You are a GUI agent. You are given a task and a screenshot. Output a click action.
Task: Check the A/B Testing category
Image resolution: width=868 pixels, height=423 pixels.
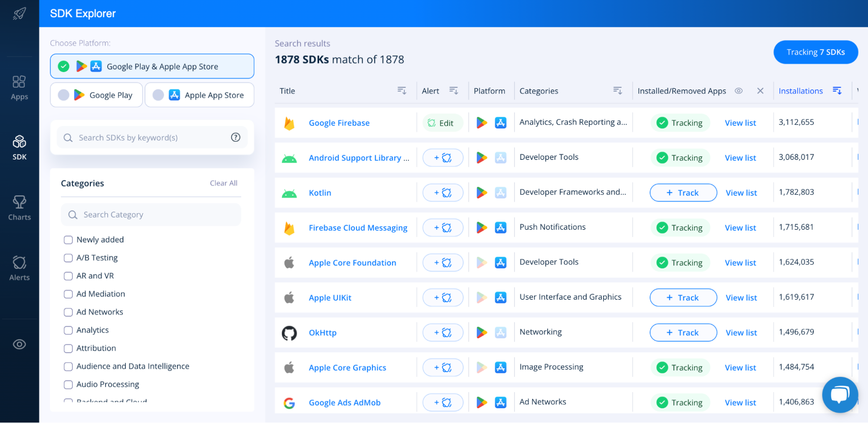pos(68,258)
